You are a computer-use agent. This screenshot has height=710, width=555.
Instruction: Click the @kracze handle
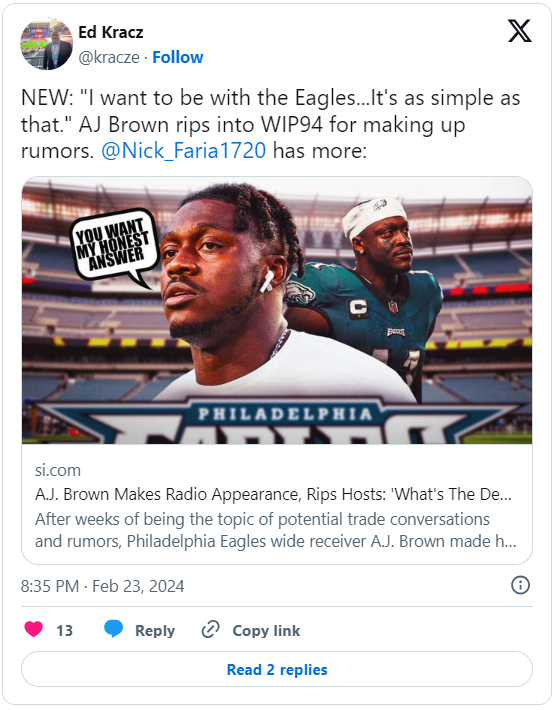pyautogui.click(x=109, y=58)
